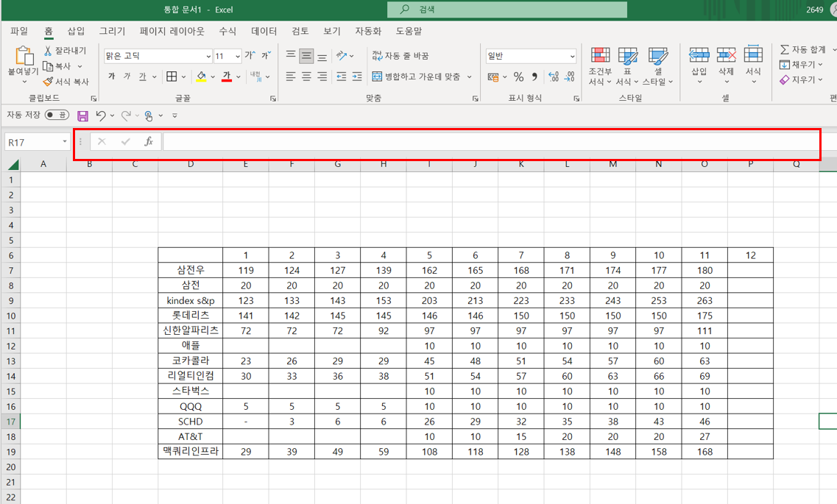This screenshot has width=837, height=504.
Task: Click Delete cells (삭제) icon
Action: click(726, 55)
